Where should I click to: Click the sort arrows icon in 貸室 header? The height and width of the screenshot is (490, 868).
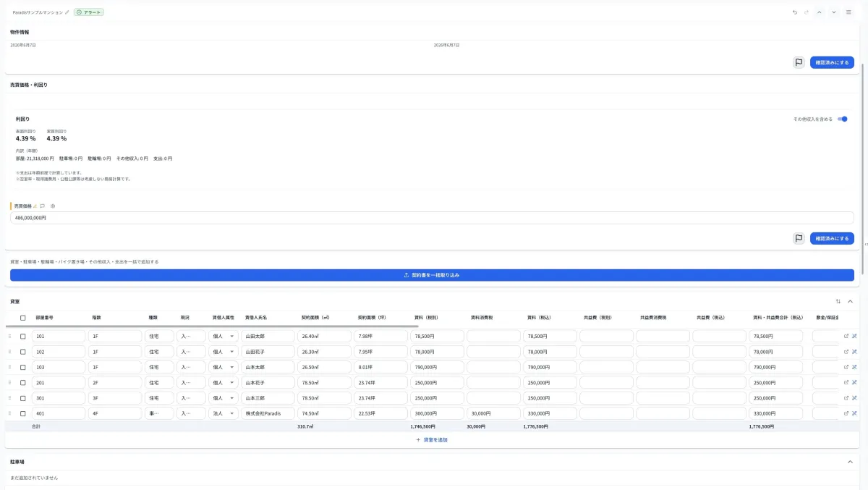838,301
